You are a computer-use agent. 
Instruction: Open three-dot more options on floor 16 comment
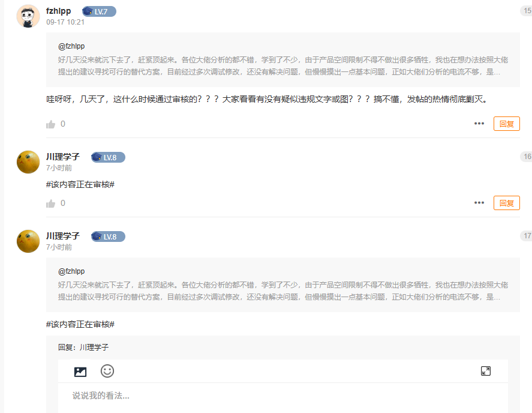click(479, 203)
